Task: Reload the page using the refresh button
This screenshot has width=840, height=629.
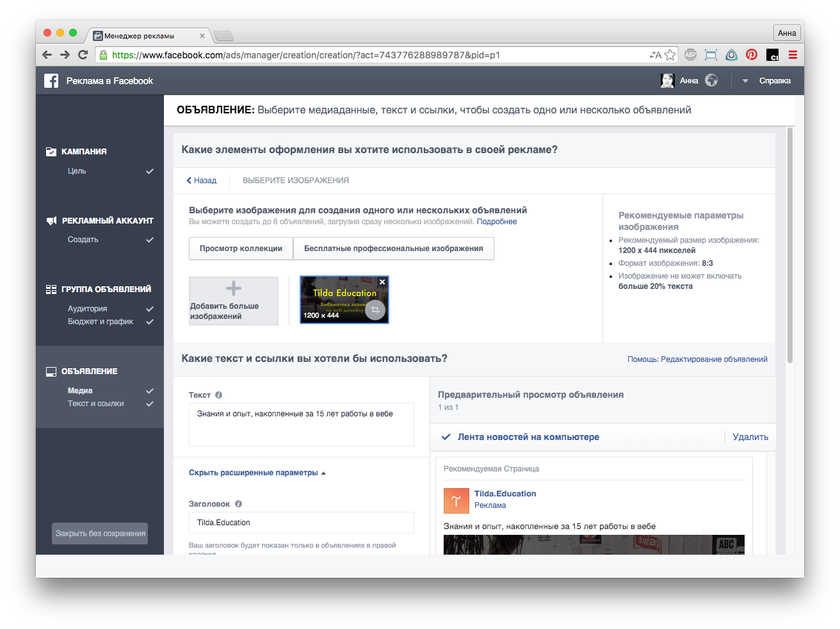Action: tap(83, 55)
